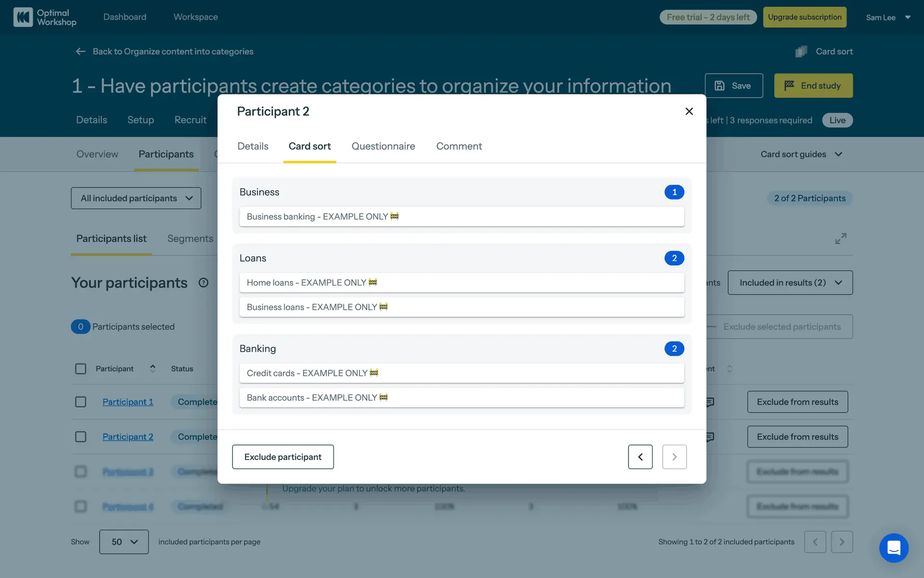Open the 50 per page dropdown
The width and height of the screenshot is (924, 578).
coord(124,542)
